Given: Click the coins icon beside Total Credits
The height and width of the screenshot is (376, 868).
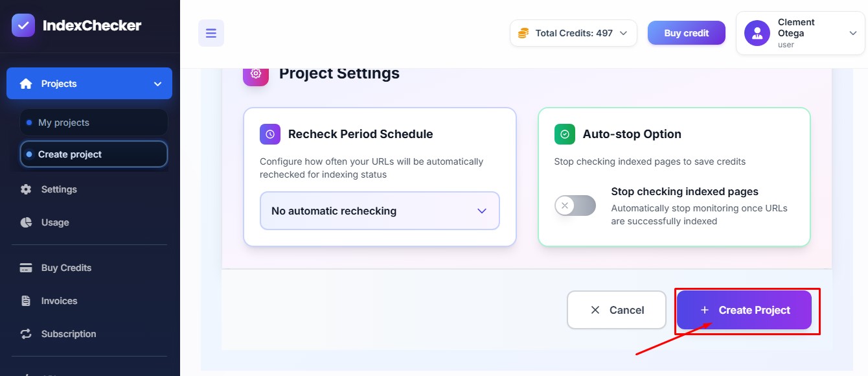Looking at the screenshot, I should [523, 33].
